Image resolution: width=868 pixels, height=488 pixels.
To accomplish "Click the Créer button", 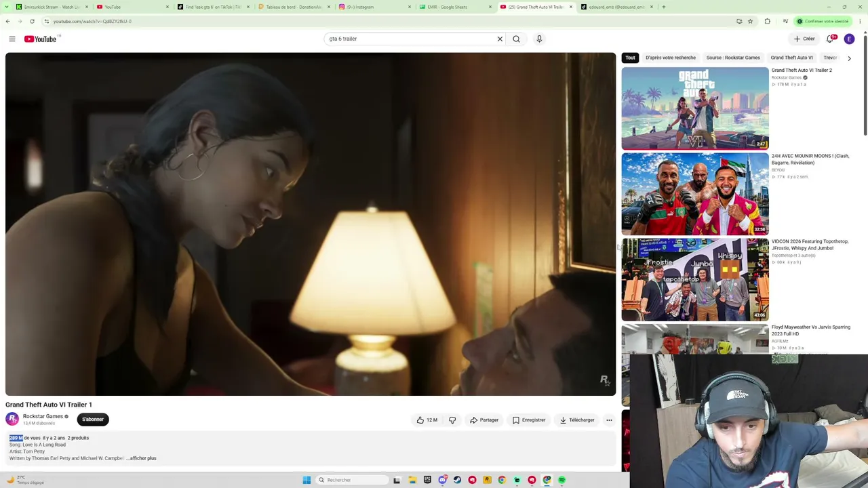I will click(x=804, y=39).
